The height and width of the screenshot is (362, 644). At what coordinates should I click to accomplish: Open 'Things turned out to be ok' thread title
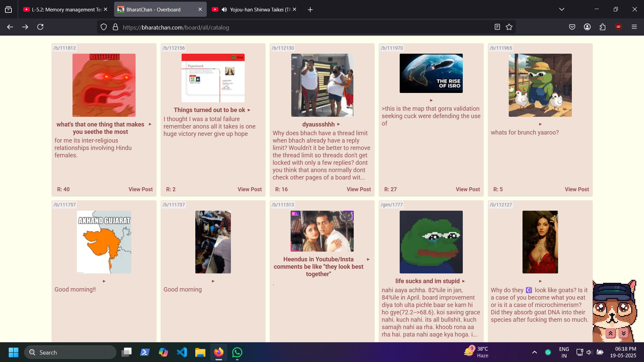[x=209, y=110]
